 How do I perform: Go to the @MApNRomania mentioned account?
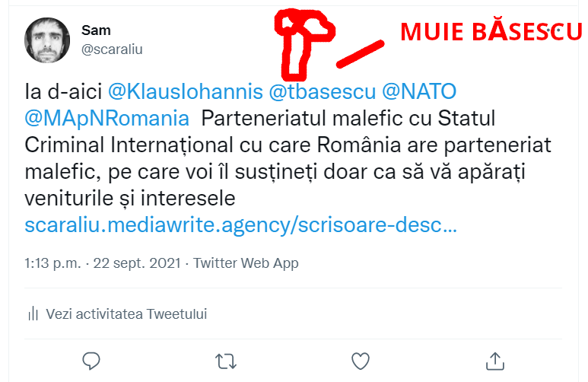(x=107, y=119)
